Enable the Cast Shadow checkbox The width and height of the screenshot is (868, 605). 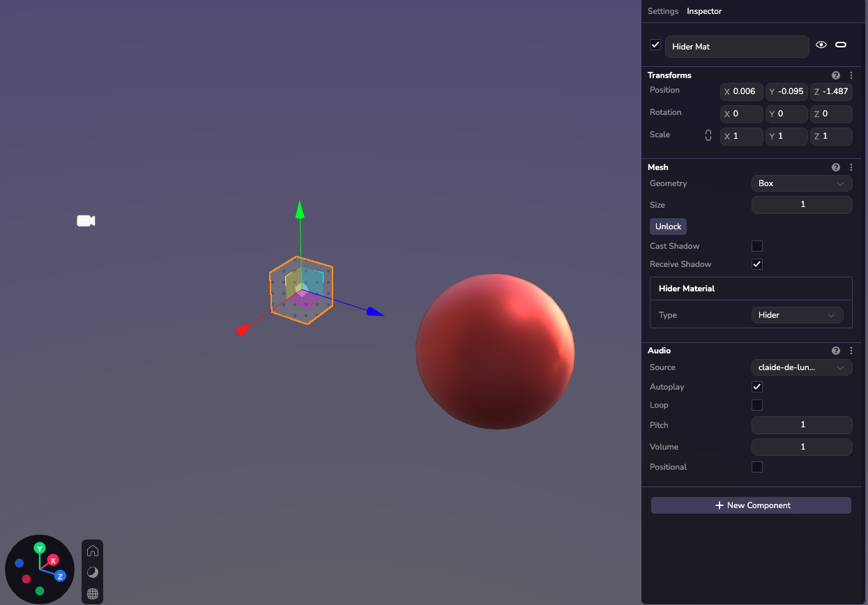point(757,246)
